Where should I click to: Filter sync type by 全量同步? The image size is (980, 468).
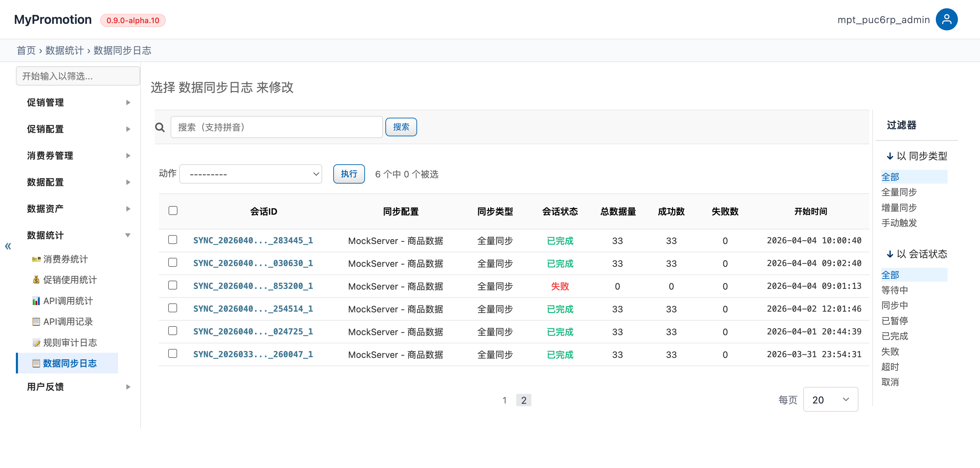coord(899,192)
